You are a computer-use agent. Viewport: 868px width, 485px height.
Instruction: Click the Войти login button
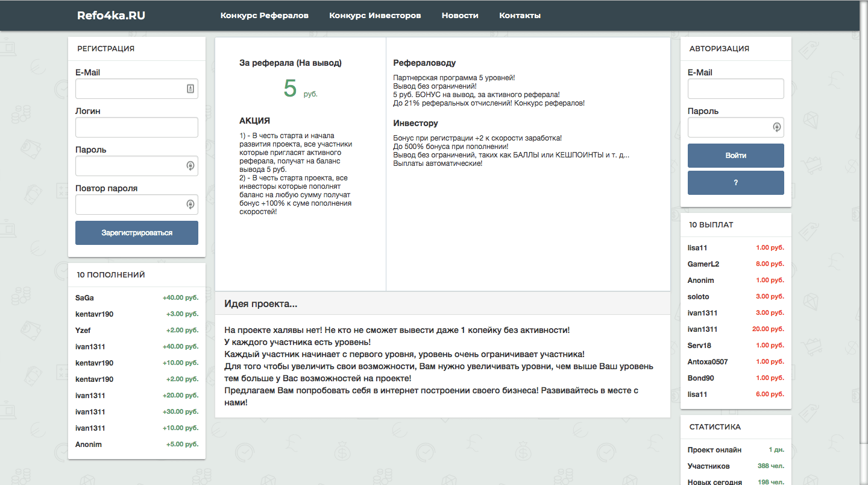pos(735,156)
